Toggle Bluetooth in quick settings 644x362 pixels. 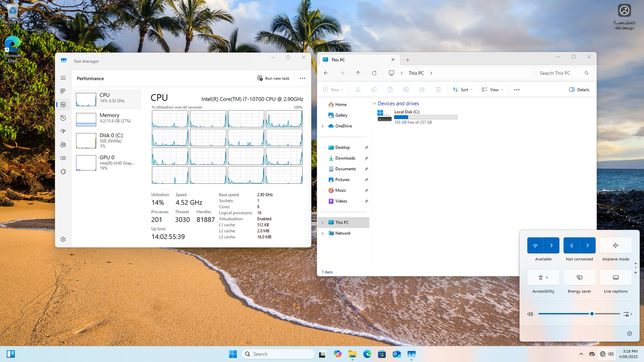[x=572, y=245]
